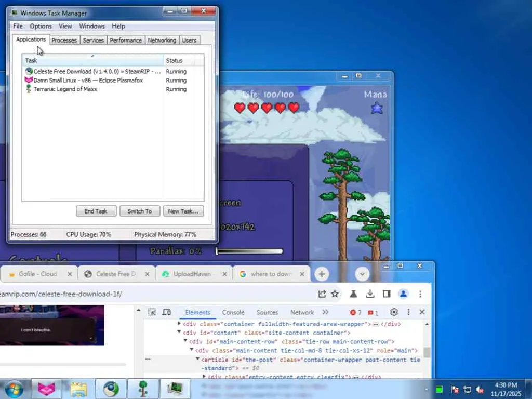Viewport: 532px width, 399px height.
Task: Activate DevTools inspect element picker
Action: coord(152,312)
